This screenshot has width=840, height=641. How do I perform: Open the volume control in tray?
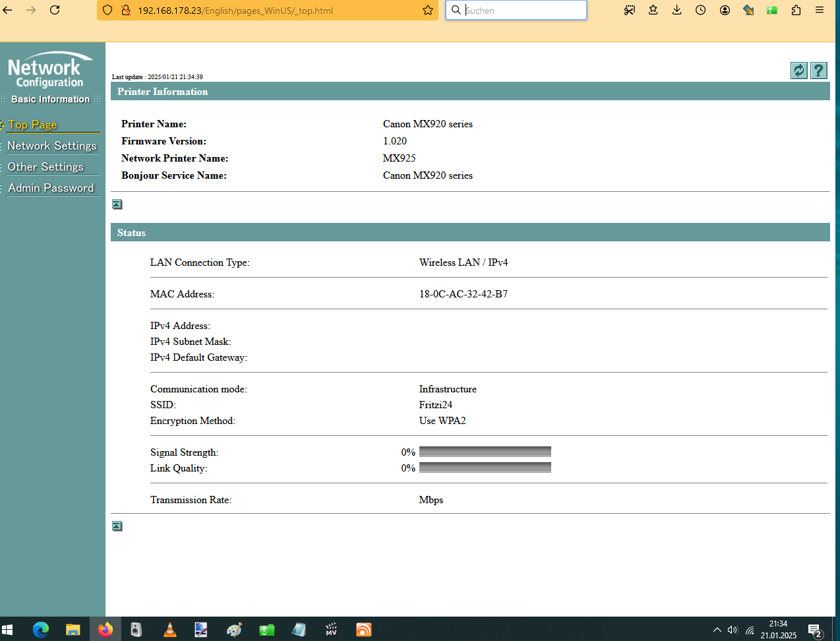pyautogui.click(x=733, y=630)
